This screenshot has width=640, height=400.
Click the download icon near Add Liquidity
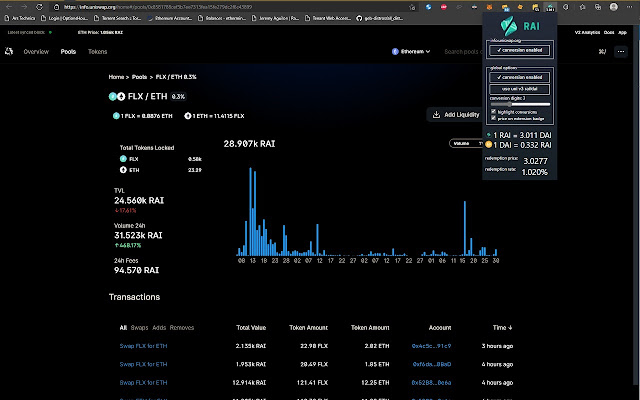pos(435,115)
